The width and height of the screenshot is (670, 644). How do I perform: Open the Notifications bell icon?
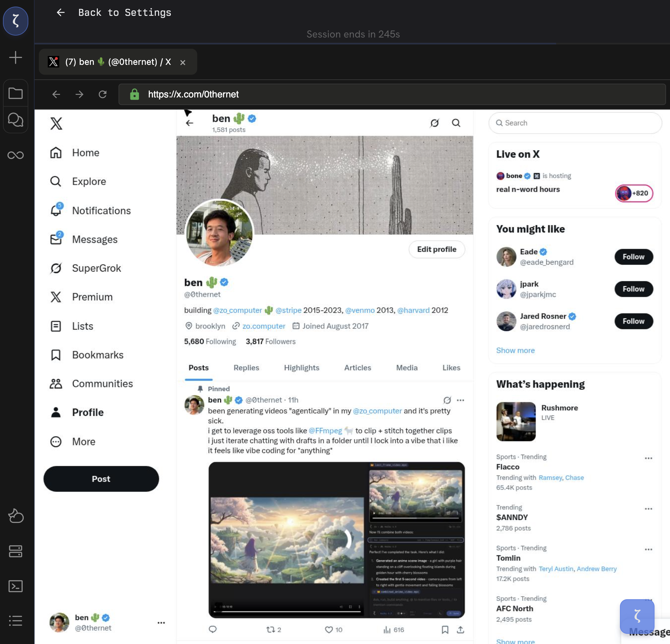pyautogui.click(x=56, y=210)
